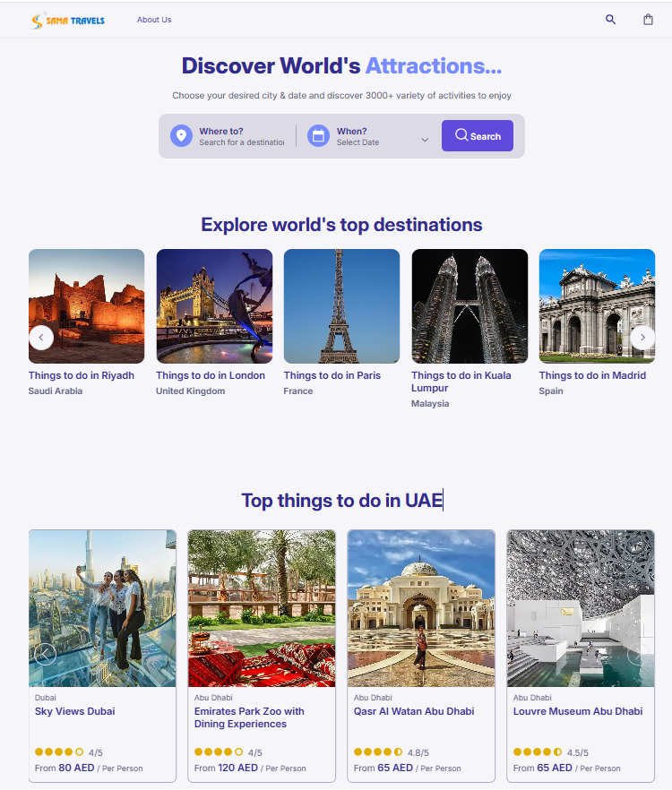Open the search magnifier icon in header
The image size is (672, 790).
click(611, 20)
